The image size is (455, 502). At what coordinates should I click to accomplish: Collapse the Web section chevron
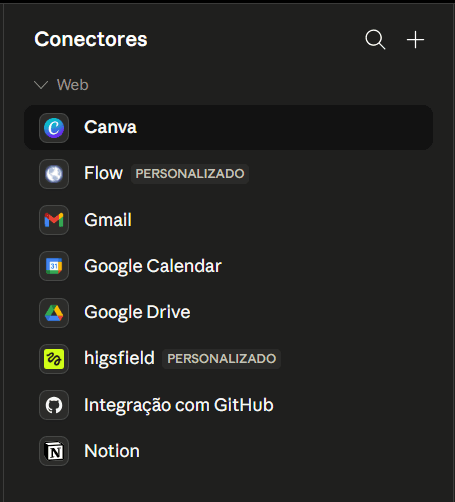pos(41,85)
